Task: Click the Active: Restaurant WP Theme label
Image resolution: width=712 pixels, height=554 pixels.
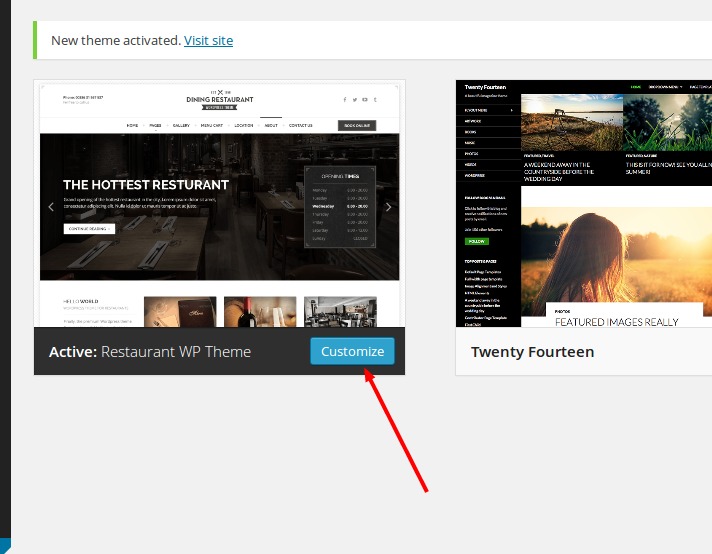Action: click(150, 352)
